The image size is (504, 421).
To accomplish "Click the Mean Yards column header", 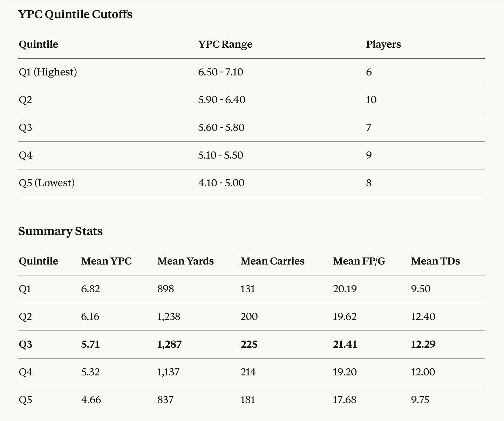I will coord(185,261).
